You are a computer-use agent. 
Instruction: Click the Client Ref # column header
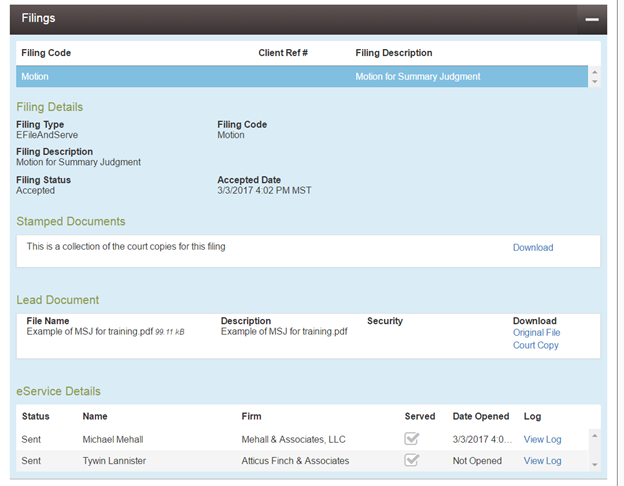(x=283, y=53)
